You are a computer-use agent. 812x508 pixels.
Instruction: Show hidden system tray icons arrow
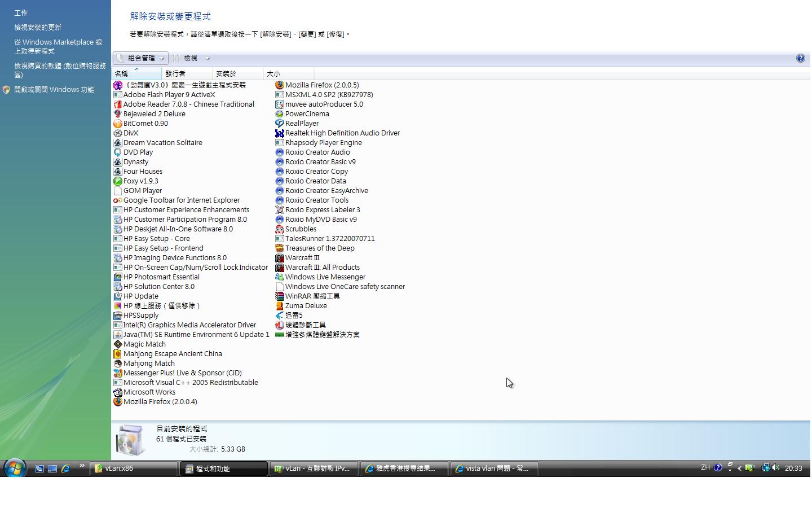739,468
